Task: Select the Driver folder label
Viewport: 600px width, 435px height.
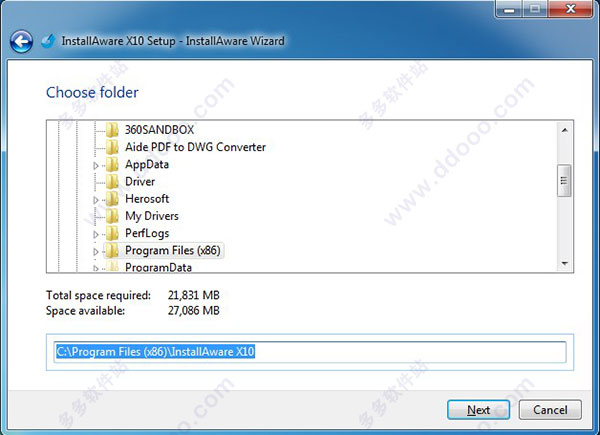Action: point(140,181)
